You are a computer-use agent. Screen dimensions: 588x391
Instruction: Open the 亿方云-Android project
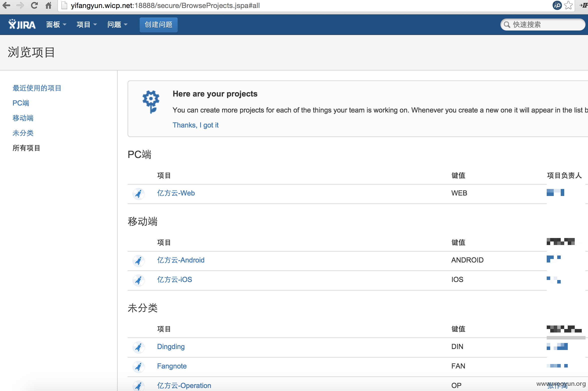(181, 260)
